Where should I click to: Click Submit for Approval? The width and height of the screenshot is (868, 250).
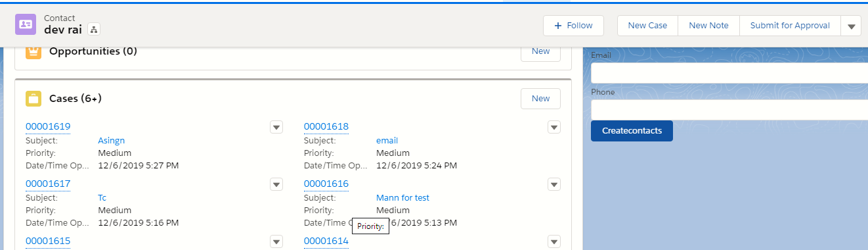click(x=790, y=26)
